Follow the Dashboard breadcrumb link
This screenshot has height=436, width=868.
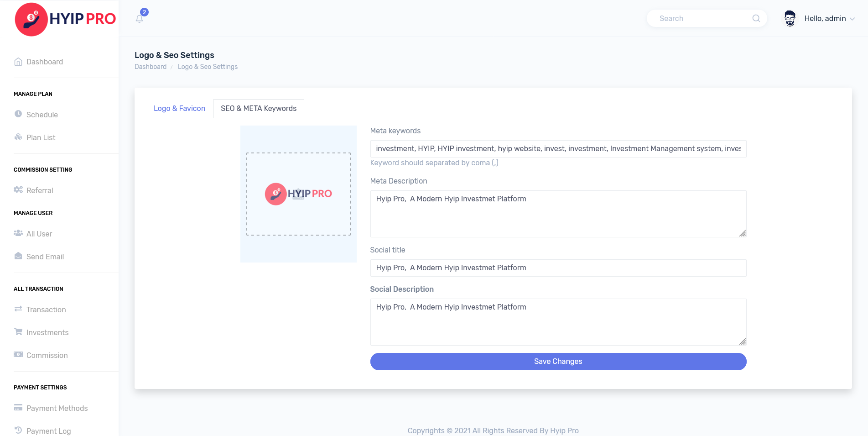pos(151,67)
